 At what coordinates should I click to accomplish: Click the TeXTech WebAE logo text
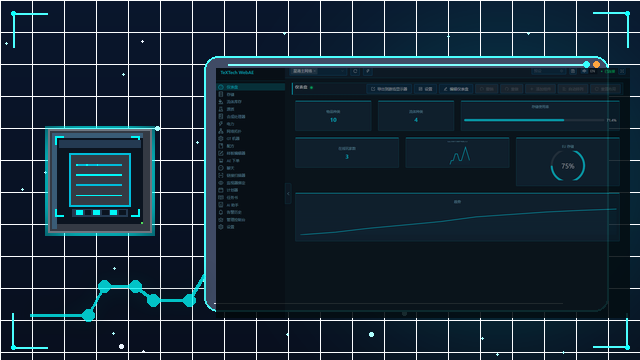(x=237, y=72)
